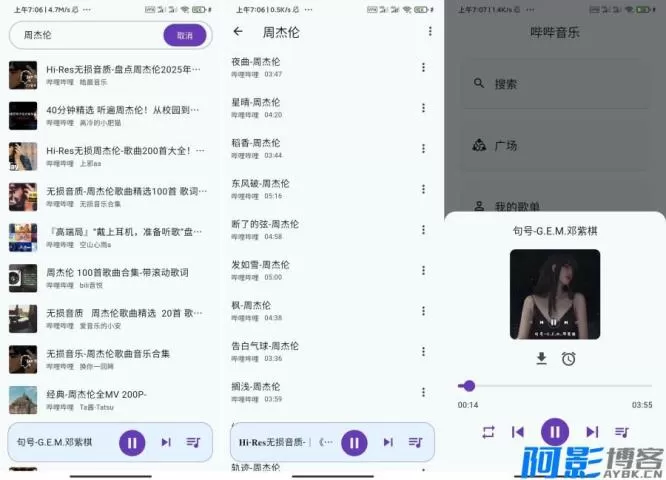Toggle the repeat mode icon in the expanded player
The height and width of the screenshot is (480, 666).
[488, 432]
